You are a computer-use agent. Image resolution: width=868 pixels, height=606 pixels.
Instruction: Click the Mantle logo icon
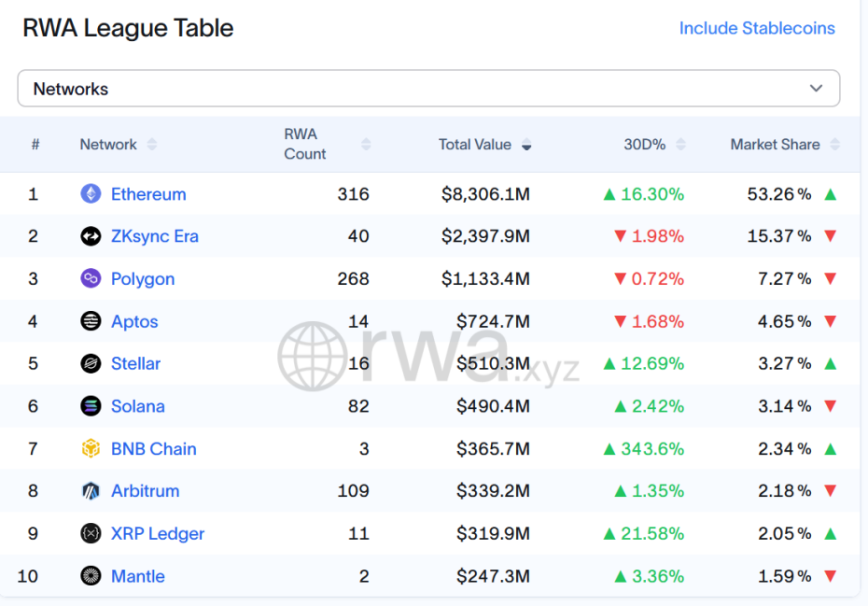(91, 576)
